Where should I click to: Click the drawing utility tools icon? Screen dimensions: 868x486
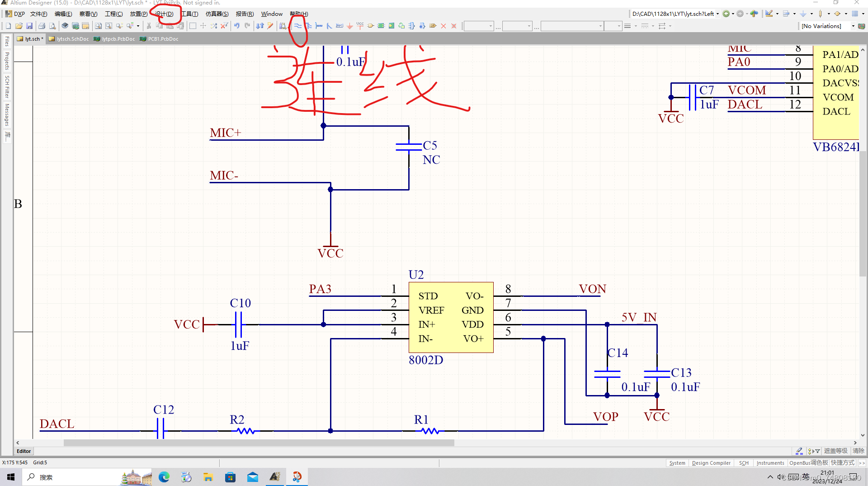[x=769, y=14]
